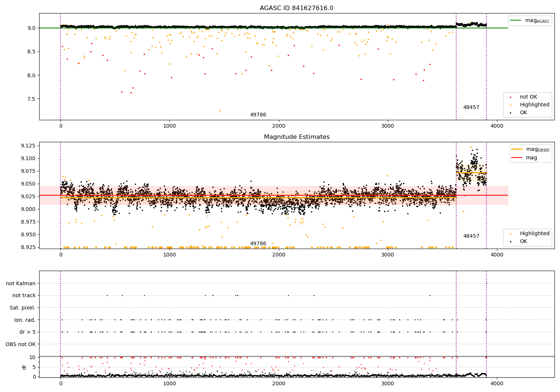Click the '9.0' tick on the top plot
560x392 pixels.
(x=32, y=28)
